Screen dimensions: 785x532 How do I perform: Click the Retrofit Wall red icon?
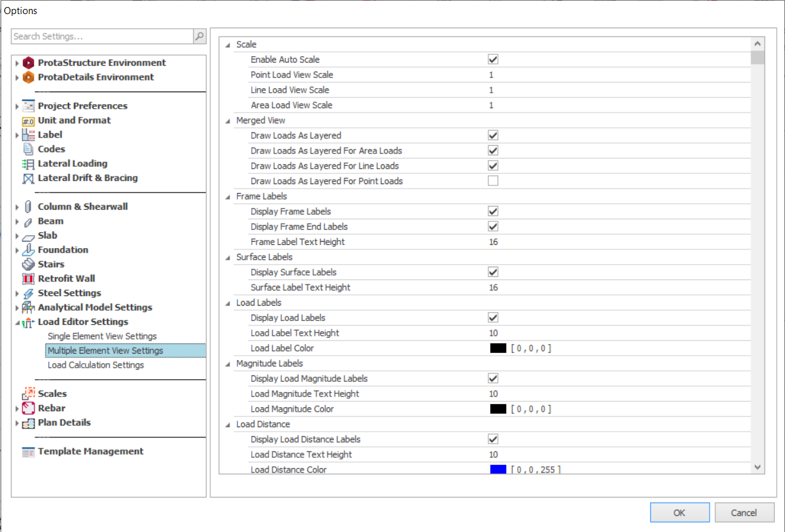28,279
